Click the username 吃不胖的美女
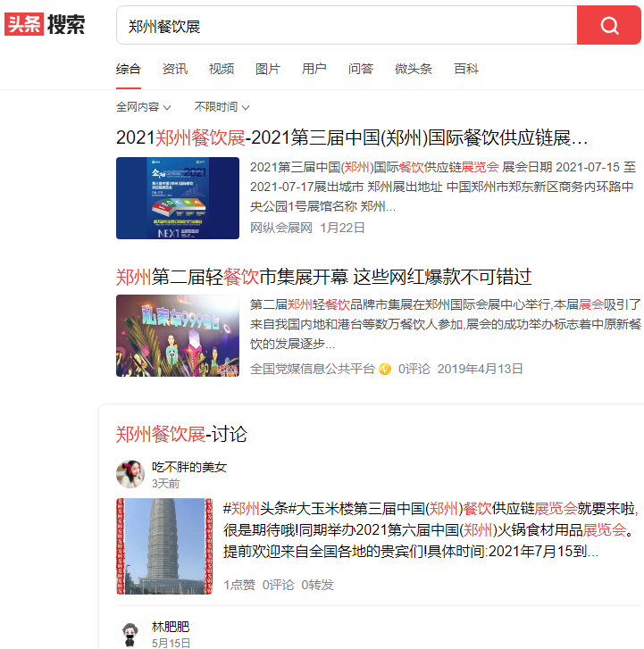 (189, 467)
